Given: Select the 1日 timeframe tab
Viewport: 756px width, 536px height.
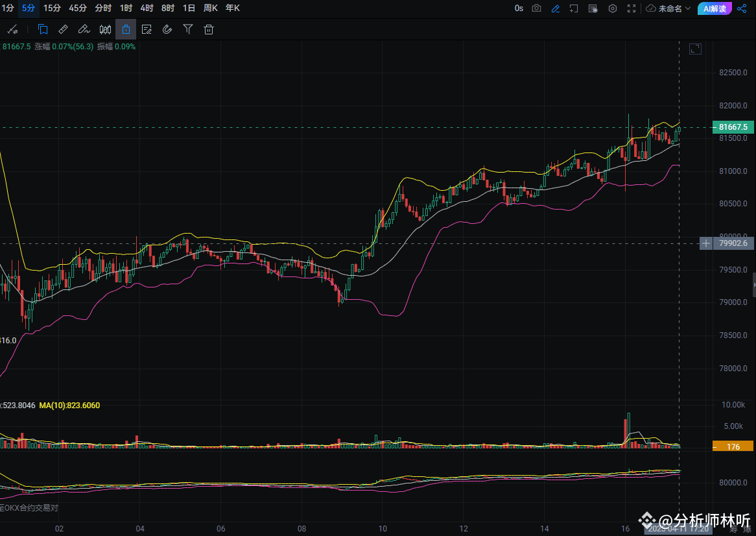Looking at the screenshot, I should click(x=189, y=8).
